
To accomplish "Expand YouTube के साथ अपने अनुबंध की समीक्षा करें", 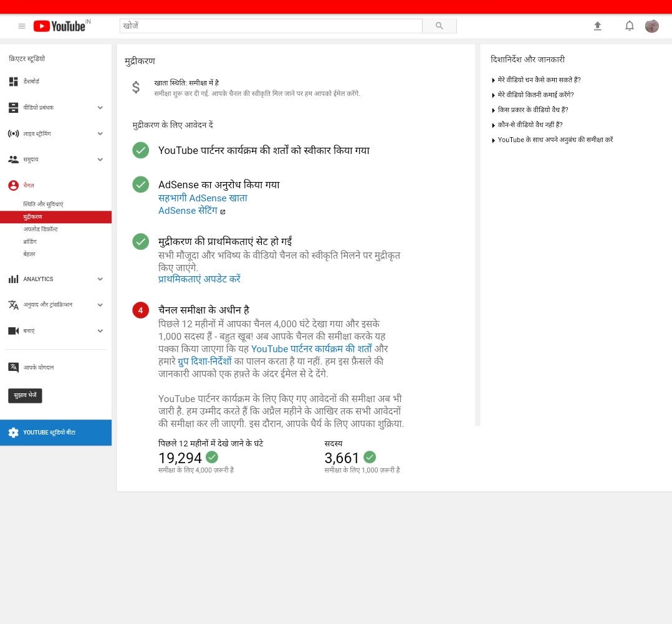I will [x=552, y=140].
